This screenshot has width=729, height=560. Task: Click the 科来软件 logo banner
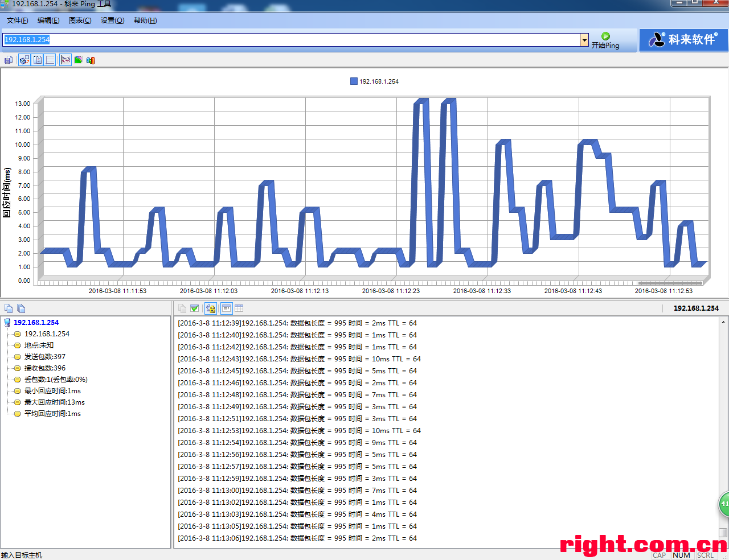[x=683, y=40]
